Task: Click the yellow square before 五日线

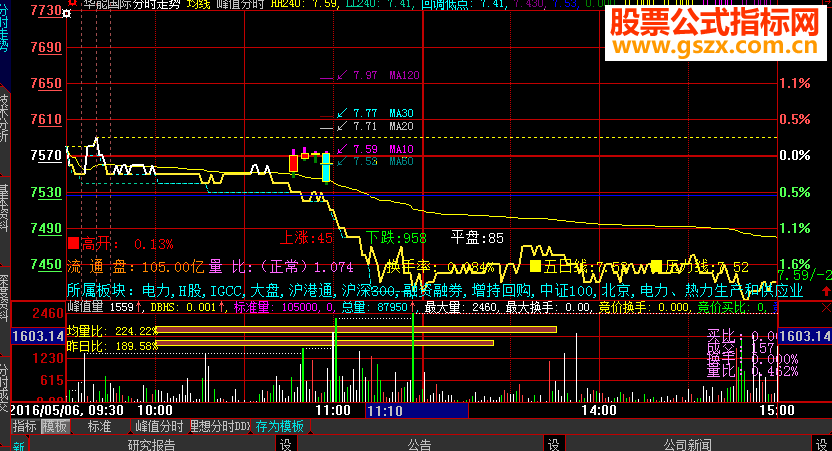Action: coord(535,266)
